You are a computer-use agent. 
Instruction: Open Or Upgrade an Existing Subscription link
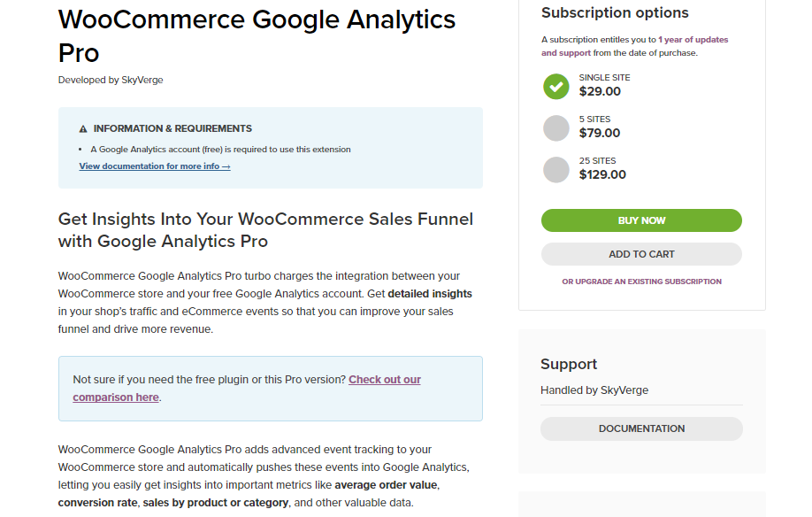coord(641,282)
